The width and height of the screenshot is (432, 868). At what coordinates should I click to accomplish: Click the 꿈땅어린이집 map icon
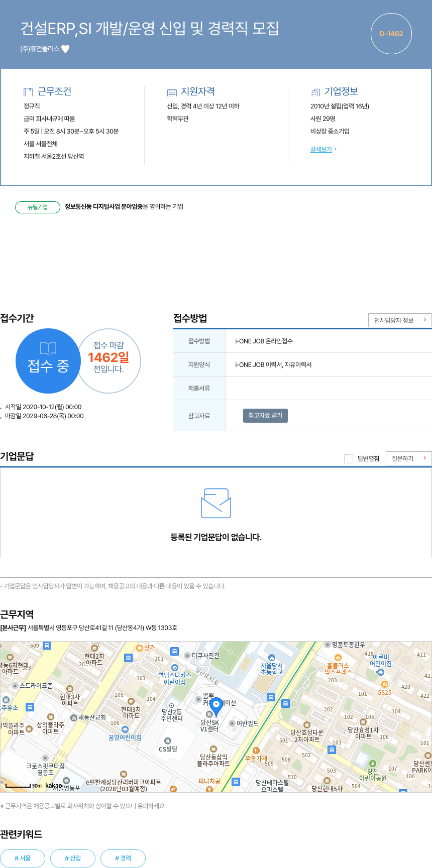pos(125,729)
